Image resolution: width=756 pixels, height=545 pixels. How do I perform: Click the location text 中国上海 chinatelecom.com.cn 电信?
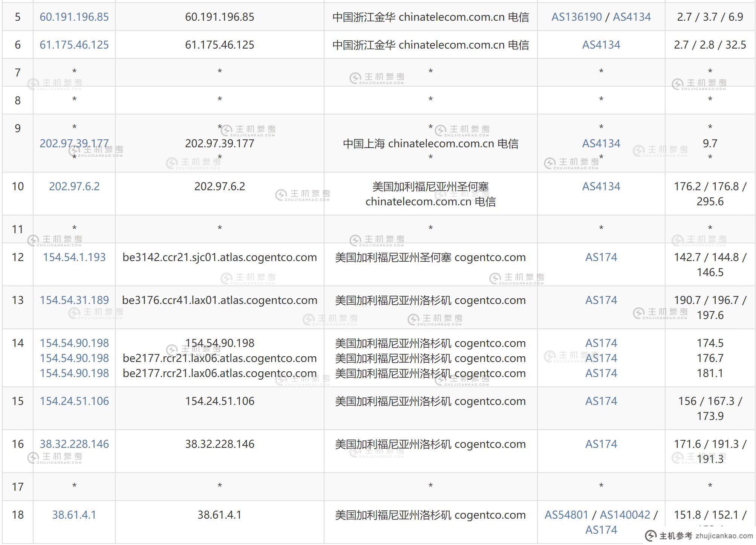[430, 144]
